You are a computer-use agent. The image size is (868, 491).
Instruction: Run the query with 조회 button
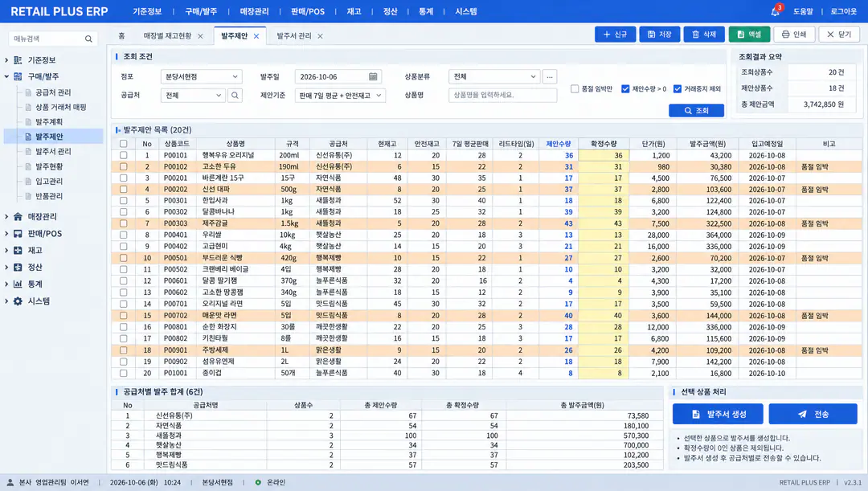coord(696,111)
